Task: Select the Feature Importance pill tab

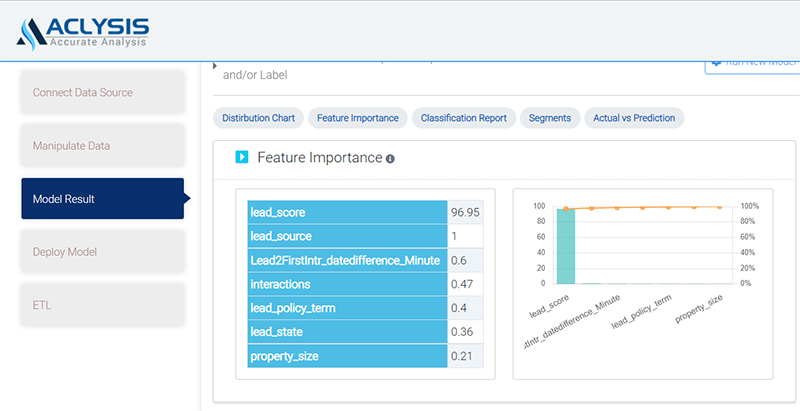Action: 357,118
